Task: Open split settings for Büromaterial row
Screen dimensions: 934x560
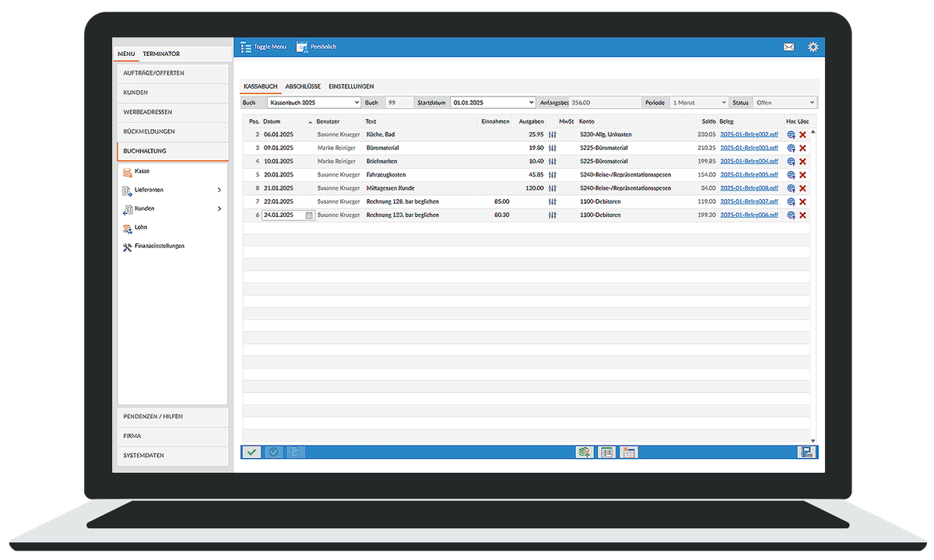Action: [x=553, y=148]
